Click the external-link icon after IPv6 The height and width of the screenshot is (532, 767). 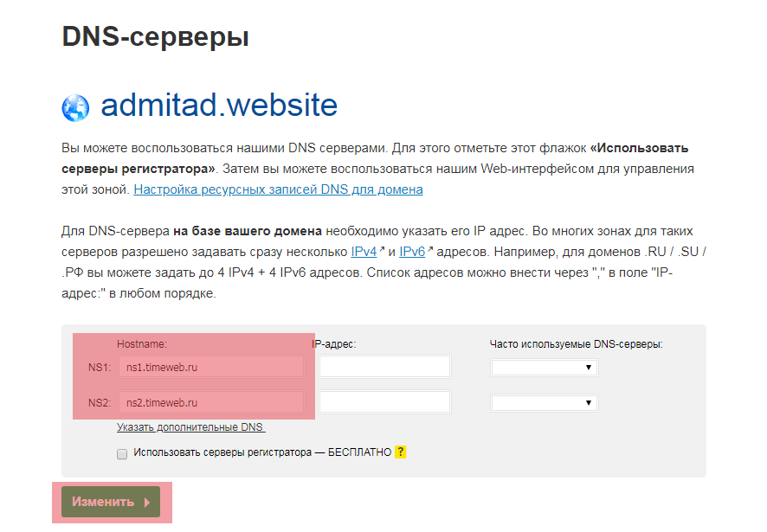[x=430, y=251]
